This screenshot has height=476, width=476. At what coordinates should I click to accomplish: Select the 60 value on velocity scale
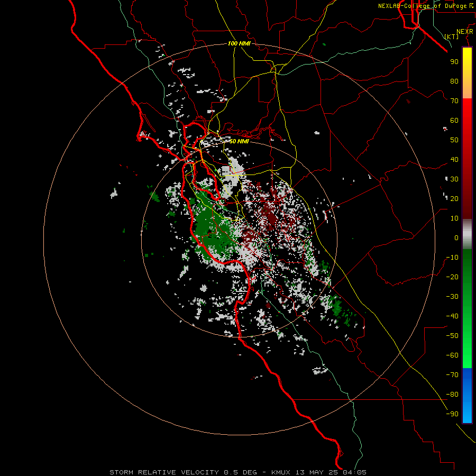point(454,120)
